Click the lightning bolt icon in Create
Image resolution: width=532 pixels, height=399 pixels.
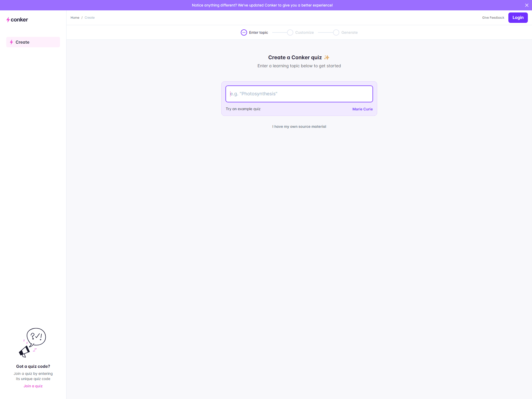[x=11, y=42]
